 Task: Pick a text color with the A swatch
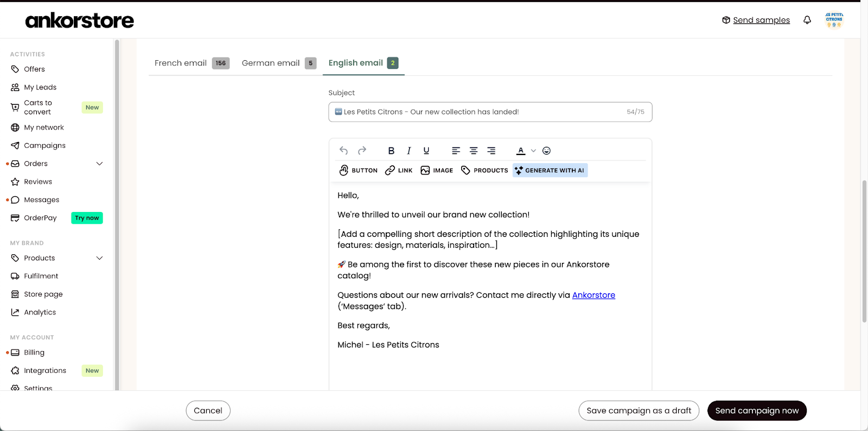coord(521,151)
